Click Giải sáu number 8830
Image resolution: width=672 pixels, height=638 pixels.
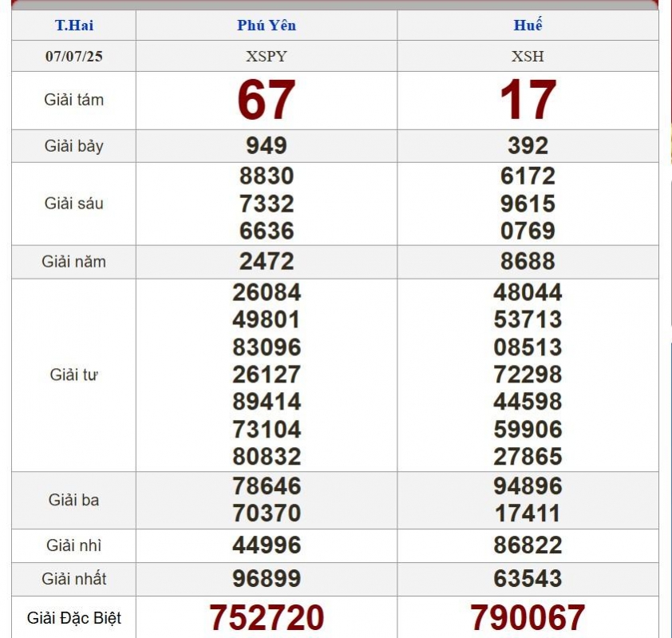(267, 176)
